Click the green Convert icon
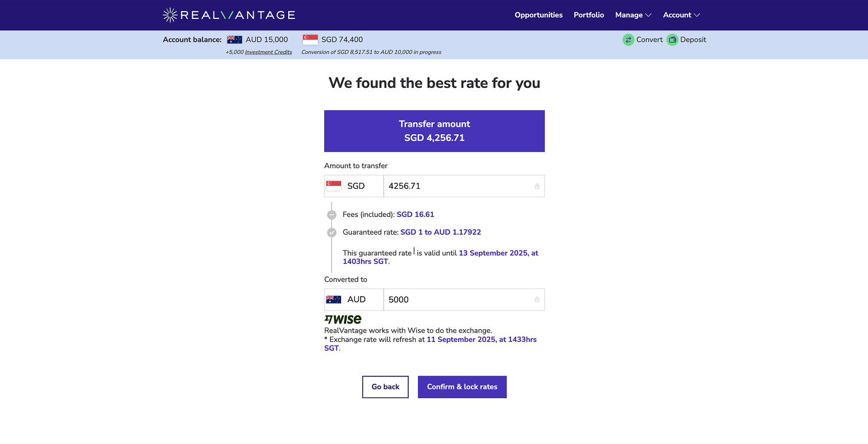 pyautogui.click(x=629, y=40)
